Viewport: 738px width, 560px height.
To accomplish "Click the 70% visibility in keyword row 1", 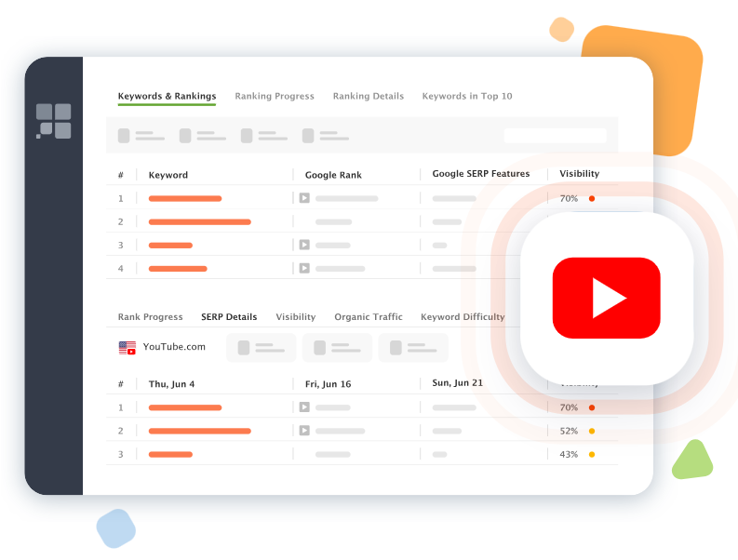I will (569, 198).
